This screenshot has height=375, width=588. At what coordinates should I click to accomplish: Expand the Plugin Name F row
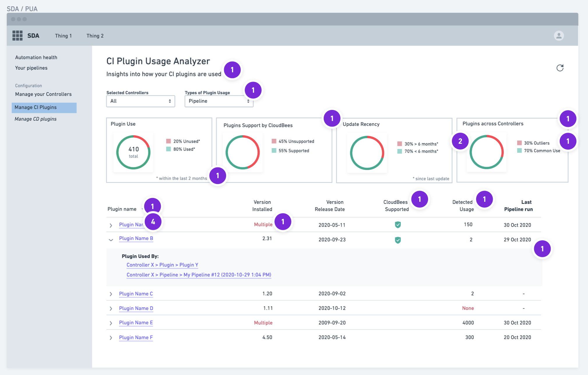coord(111,338)
